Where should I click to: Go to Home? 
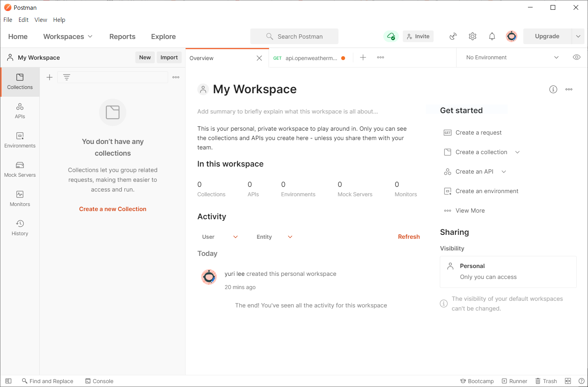(x=18, y=37)
